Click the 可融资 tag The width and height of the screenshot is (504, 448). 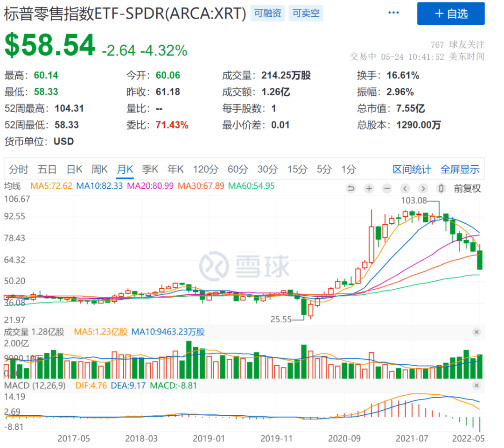[267, 13]
